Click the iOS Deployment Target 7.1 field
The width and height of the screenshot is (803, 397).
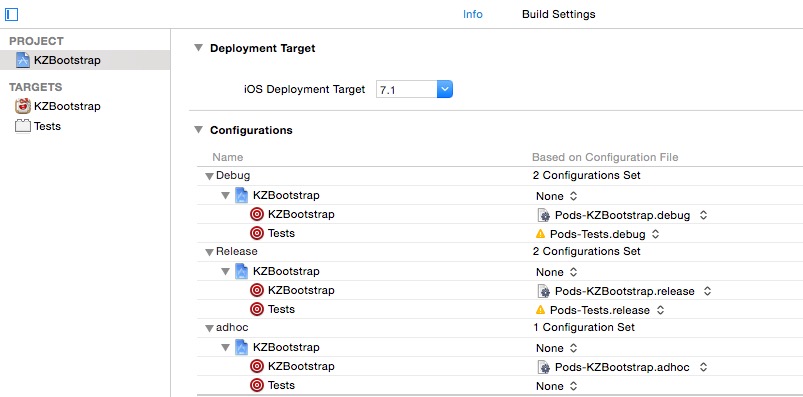click(x=407, y=90)
